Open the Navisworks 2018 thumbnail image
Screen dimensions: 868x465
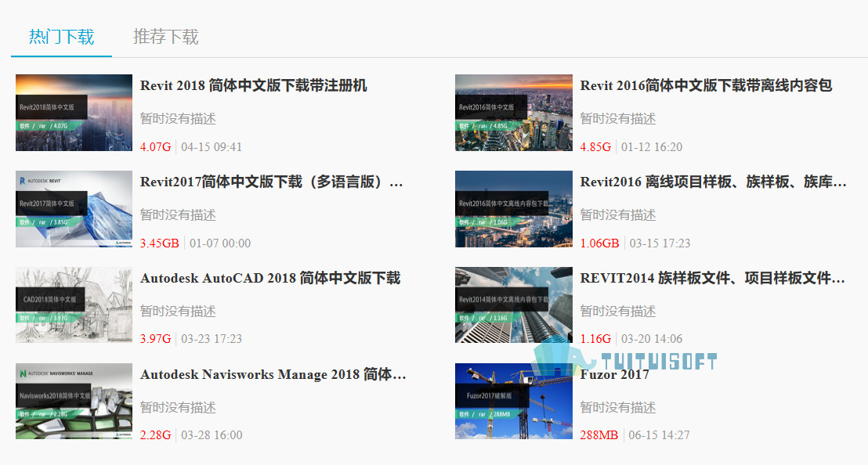pyautogui.click(x=74, y=402)
